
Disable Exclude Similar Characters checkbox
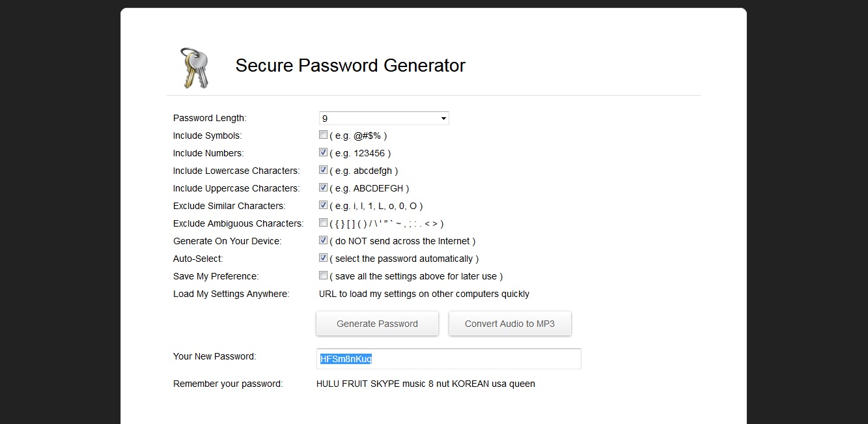coord(324,206)
